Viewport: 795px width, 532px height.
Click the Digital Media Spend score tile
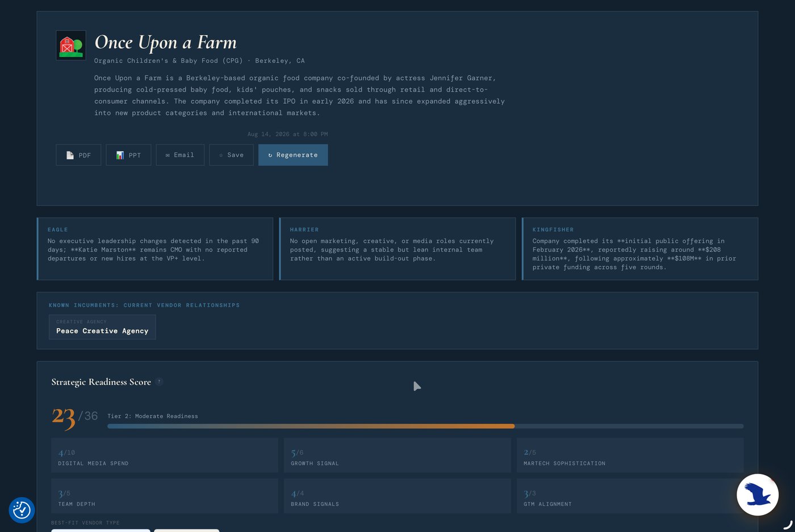(165, 455)
